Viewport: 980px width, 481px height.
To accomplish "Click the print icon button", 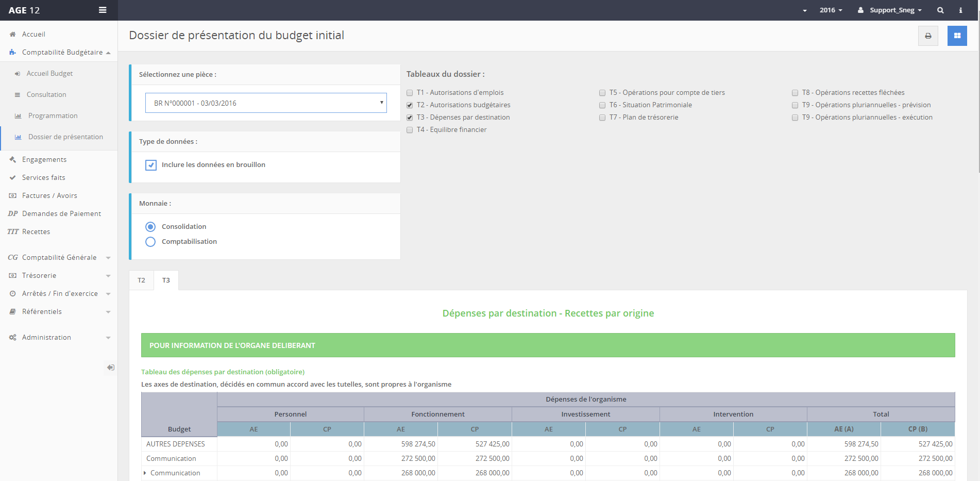I will coord(928,36).
